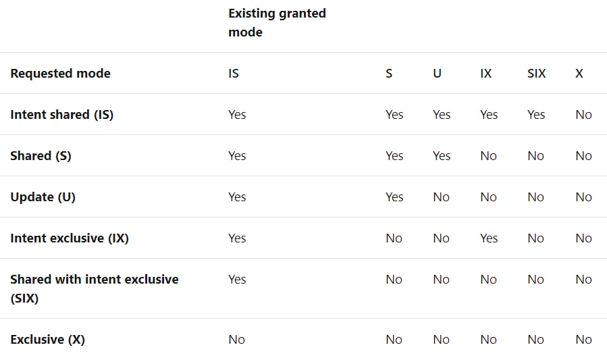The image size is (607, 364).
Task: Select 'No' in Update row, U column
Action: click(441, 197)
